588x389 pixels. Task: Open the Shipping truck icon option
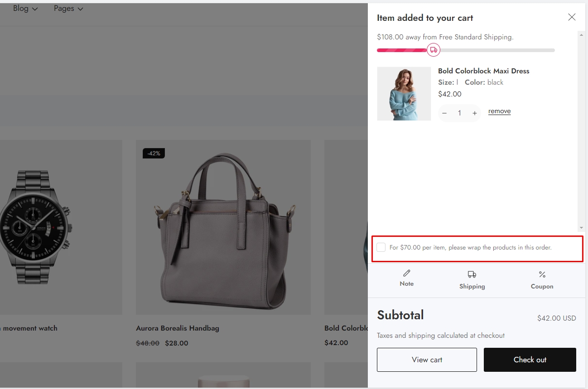[x=472, y=274]
